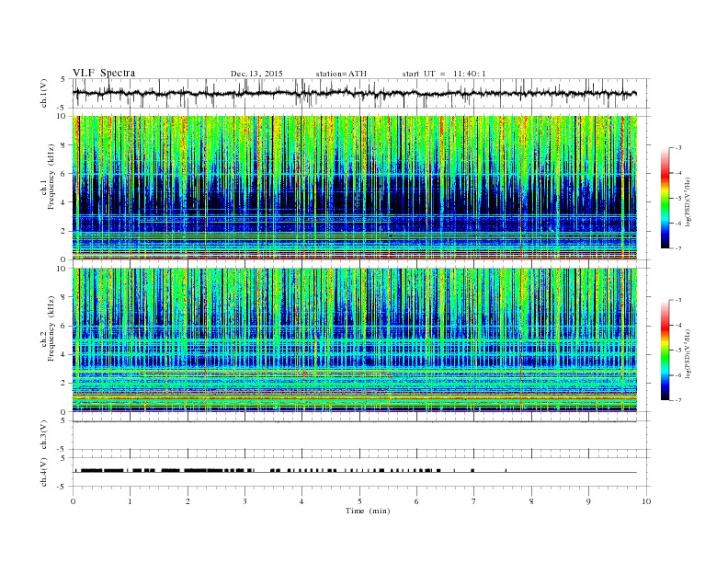Click the ch.2 color bar "log(PSD)(V²/Hz)" label

point(688,353)
